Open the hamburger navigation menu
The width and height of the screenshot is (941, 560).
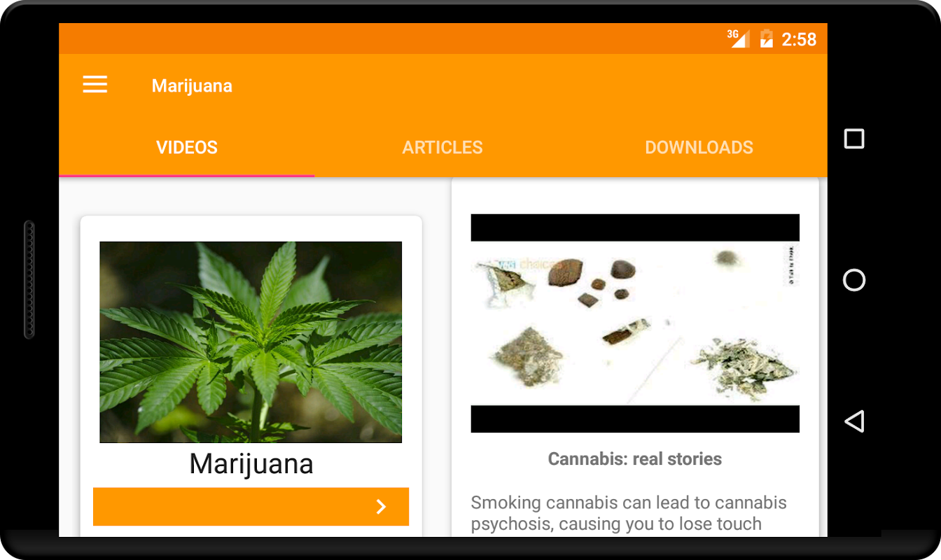pyautogui.click(x=95, y=85)
